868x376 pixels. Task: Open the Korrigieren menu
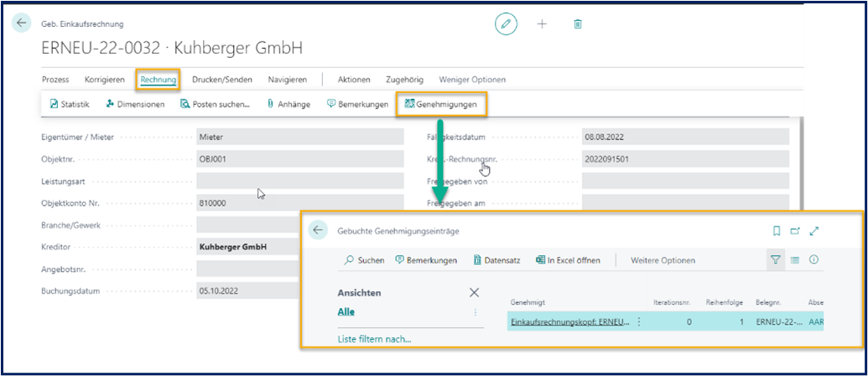105,80
